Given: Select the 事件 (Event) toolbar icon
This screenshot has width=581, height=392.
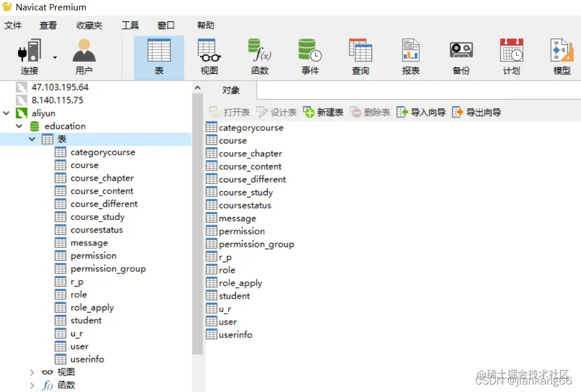Looking at the screenshot, I should pyautogui.click(x=310, y=57).
